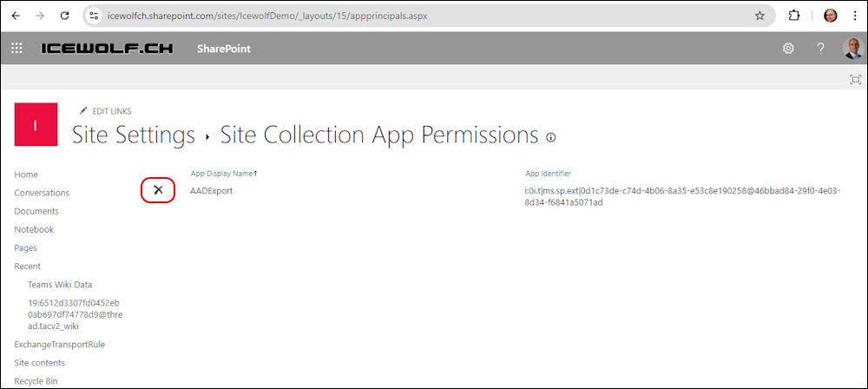Open the AADExport app entry

point(212,191)
